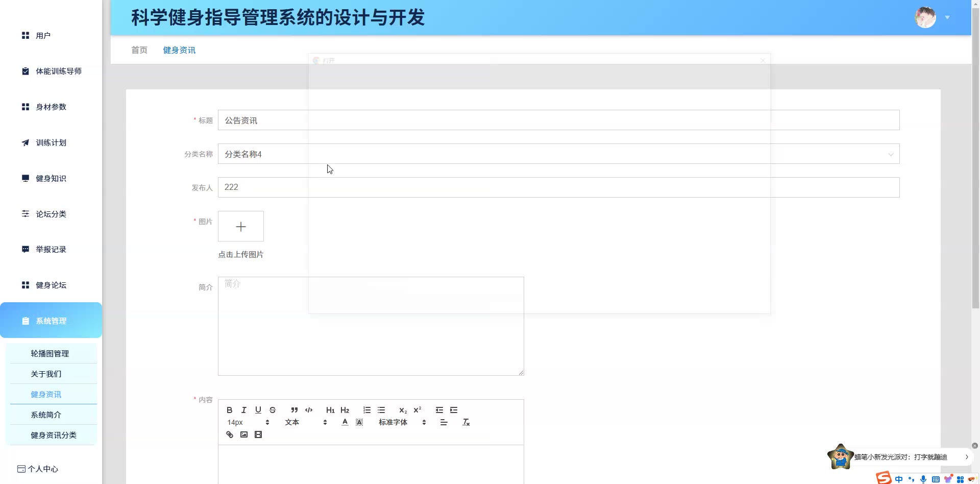
Task: Open the Sogou toolbox grid icon
Action: (x=960, y=479)
